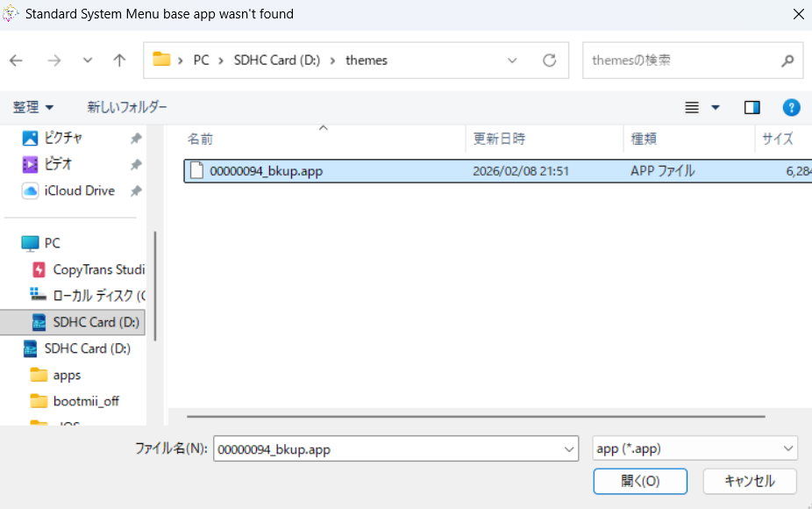Open the 整理 menu

click(32, 107)
